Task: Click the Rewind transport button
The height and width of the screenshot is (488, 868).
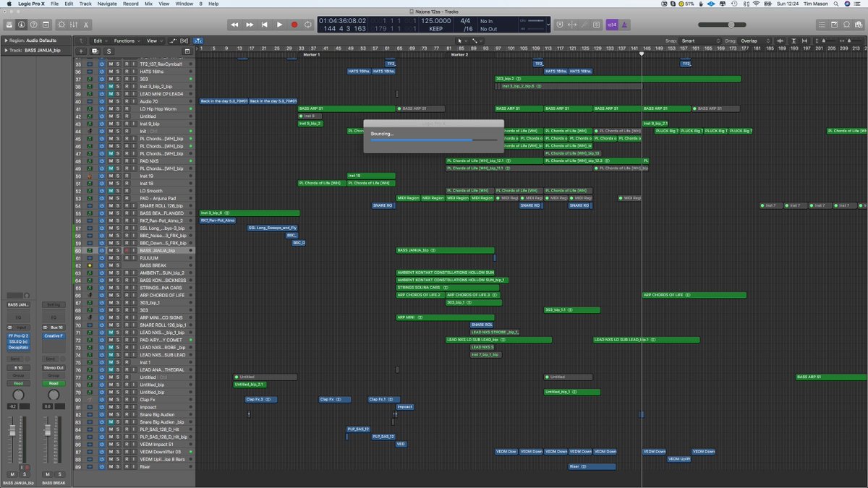Action: (234, 25)
